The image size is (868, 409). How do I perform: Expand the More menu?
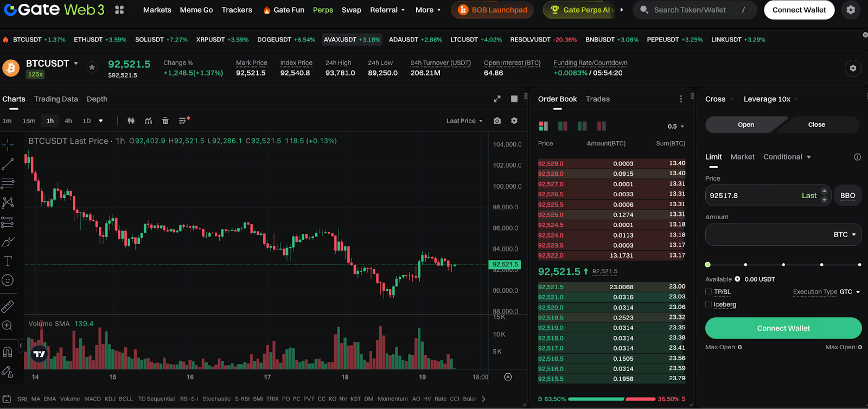click(428, 10)
